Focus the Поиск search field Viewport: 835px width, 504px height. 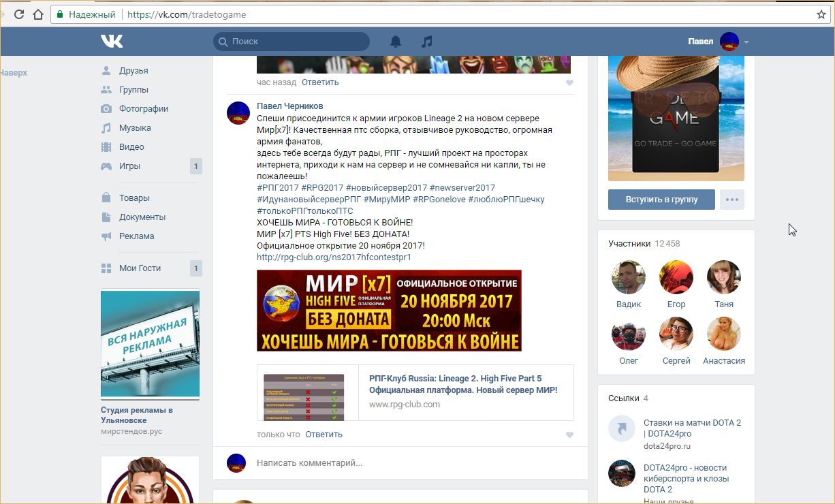[292, 42]
